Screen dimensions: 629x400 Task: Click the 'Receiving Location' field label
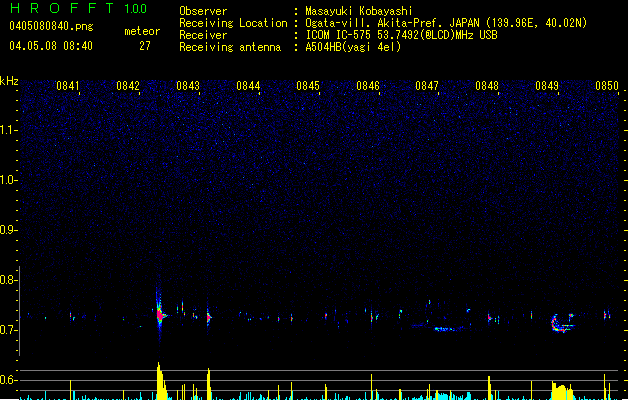click(233, 23)
